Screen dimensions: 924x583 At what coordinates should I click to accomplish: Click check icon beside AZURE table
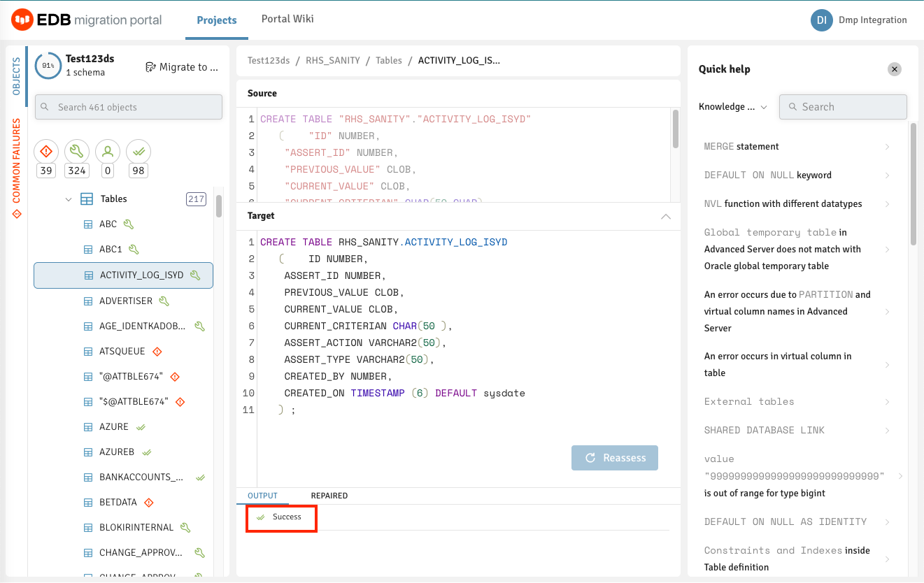pyautogui.click(x=141, y=427)
